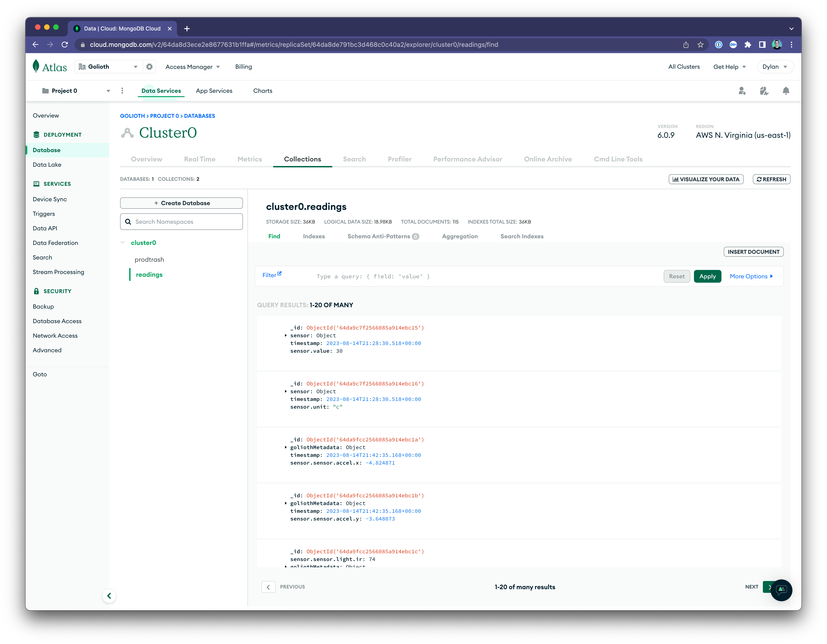Viewport: 827px width, 644px height.
Task: Click search magnifier in namespaces box
Action: pyautogui.click(x=128, y=222)
